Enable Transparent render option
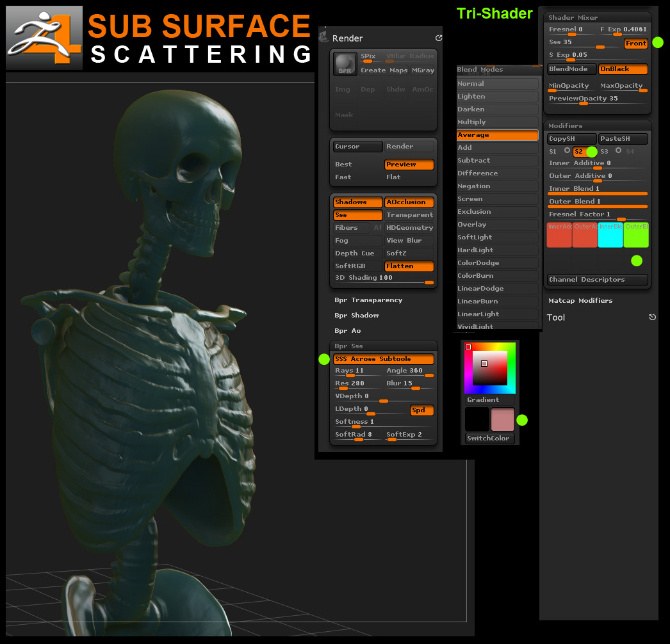670x644 pixels. 409,215
